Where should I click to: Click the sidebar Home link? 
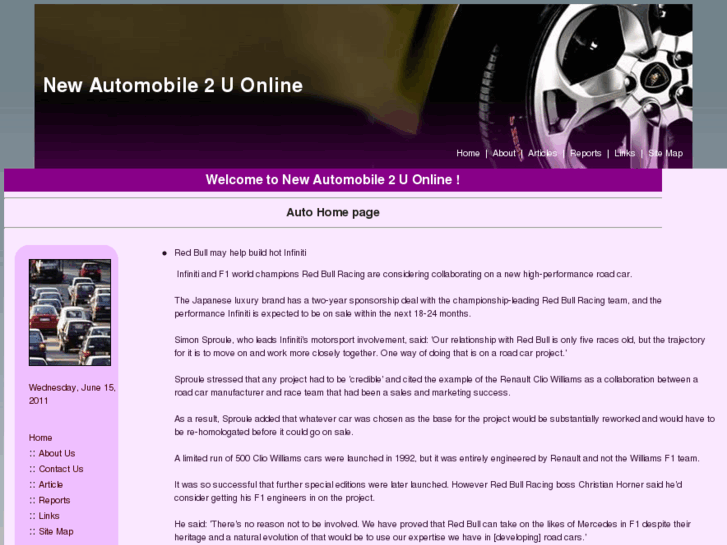click(x=40, y=437)
